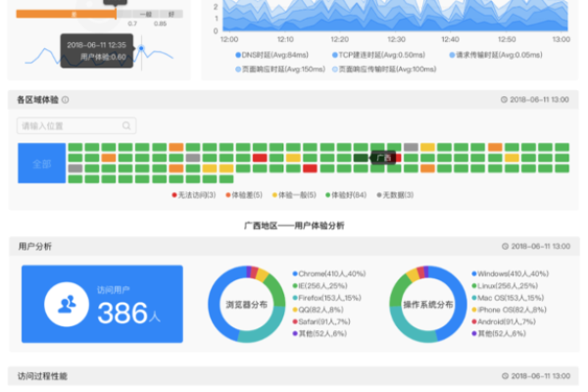Toggle Android(91人,7%) in OS legend
The width and height of the screenshot is (588, 392).
pyautogui.click(x=504, y=321)
